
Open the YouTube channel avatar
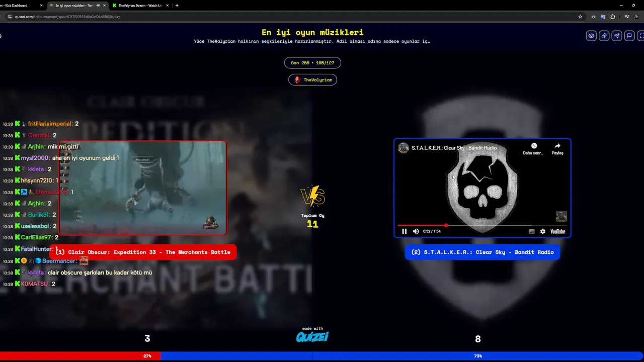click(x=404, y=148)
